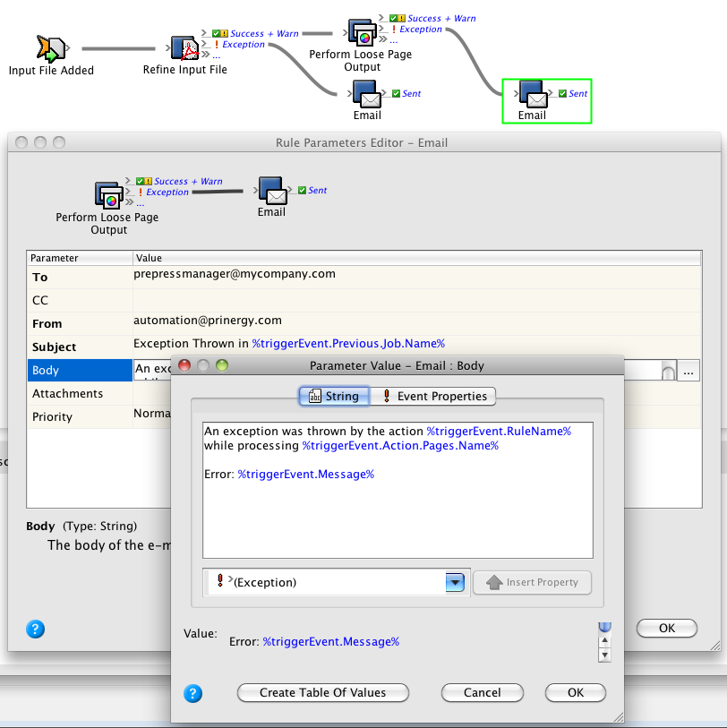Click the Input File Added event icon

49,48
